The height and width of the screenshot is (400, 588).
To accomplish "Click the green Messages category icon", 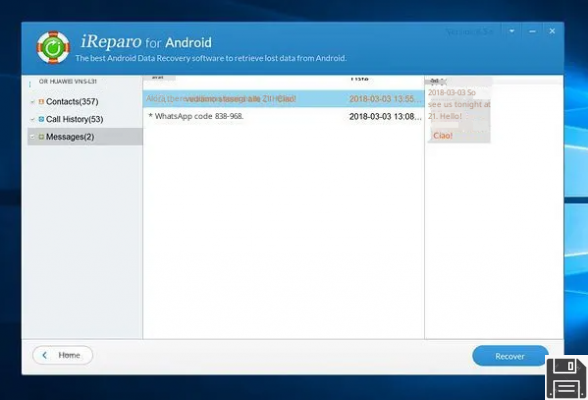I will tap(41, 137).
